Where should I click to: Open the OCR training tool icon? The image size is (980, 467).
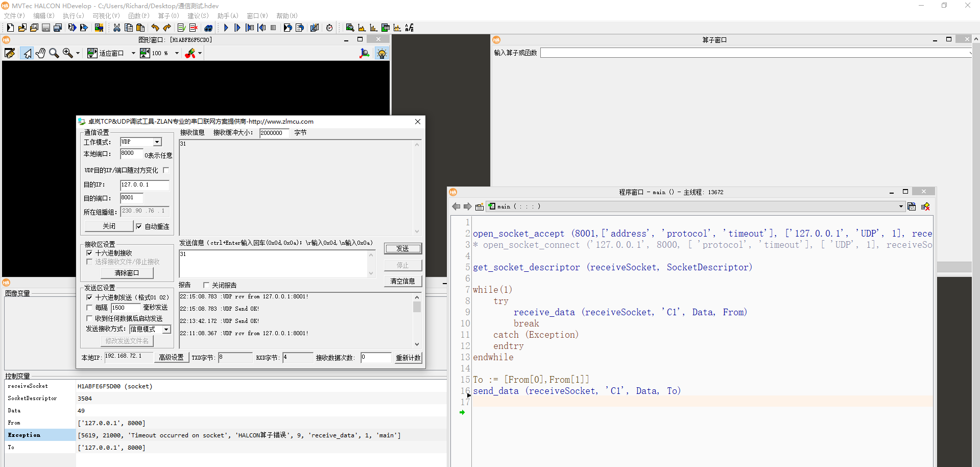coord(410,28)
